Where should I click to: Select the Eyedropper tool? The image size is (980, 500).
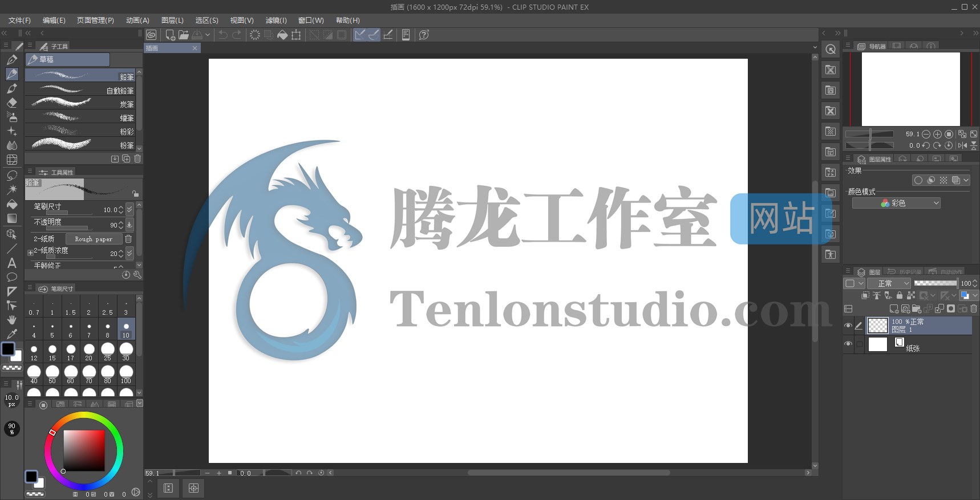[x=12, y=334]
